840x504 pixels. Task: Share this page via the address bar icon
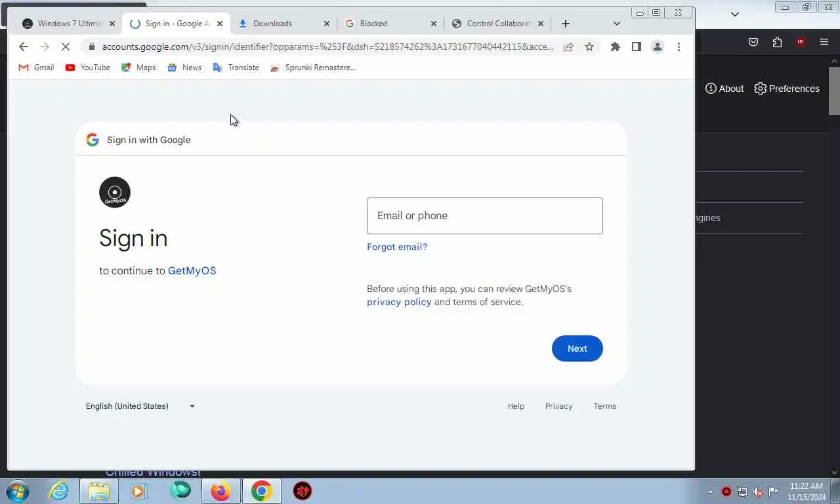coord(568,47)
